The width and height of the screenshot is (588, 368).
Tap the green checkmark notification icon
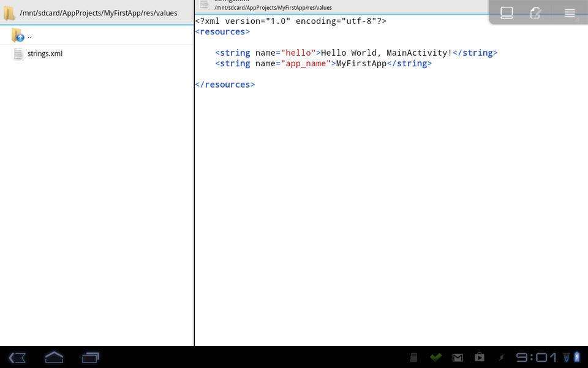click(x=435, y=357)
